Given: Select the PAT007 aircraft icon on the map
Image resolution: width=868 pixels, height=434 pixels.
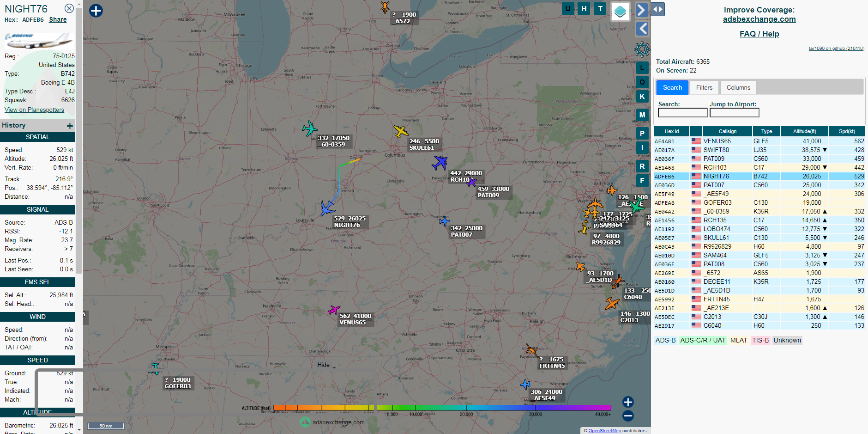Looking at the screenshot, I should click(444, 221).
